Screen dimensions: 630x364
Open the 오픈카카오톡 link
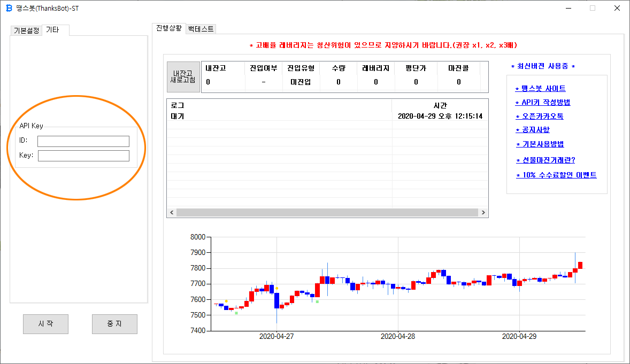(x=540, y=116)
